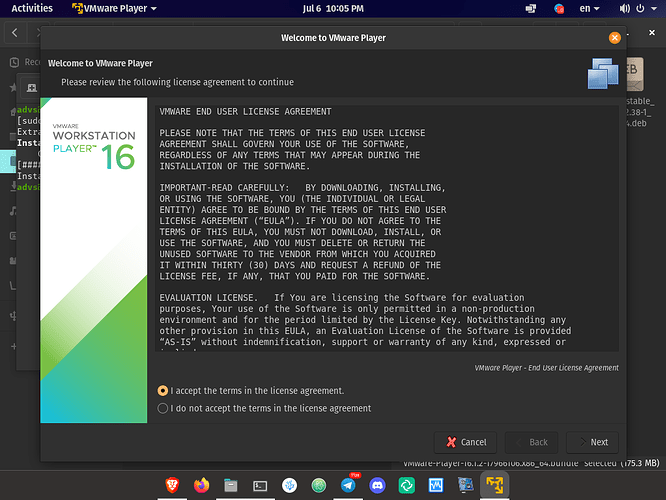
Task: Open the white-blue coral app in the dock
Action: click(x=289, y=485)
